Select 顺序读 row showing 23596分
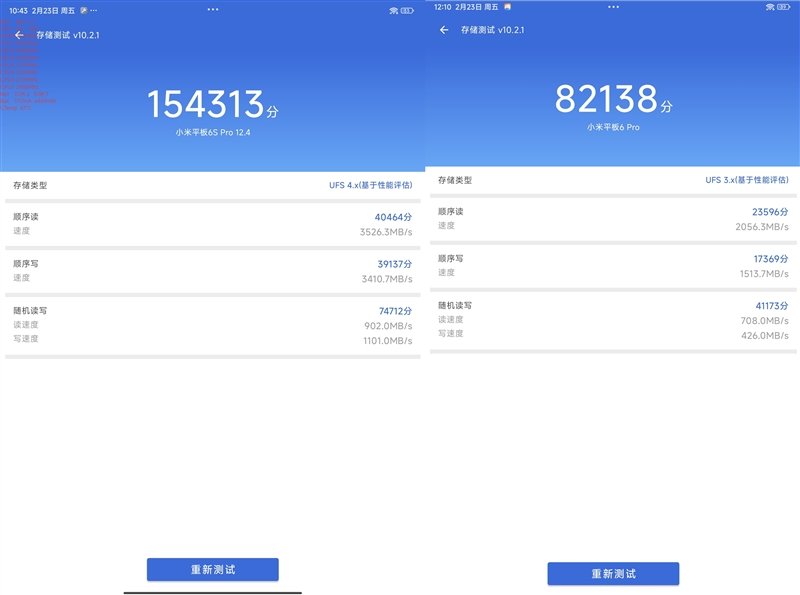Viewport: 800px width, 595px height. [613, 219]
